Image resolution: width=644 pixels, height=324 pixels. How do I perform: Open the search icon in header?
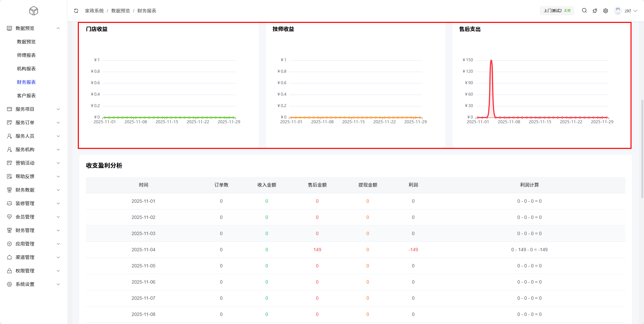coord(584,11)
